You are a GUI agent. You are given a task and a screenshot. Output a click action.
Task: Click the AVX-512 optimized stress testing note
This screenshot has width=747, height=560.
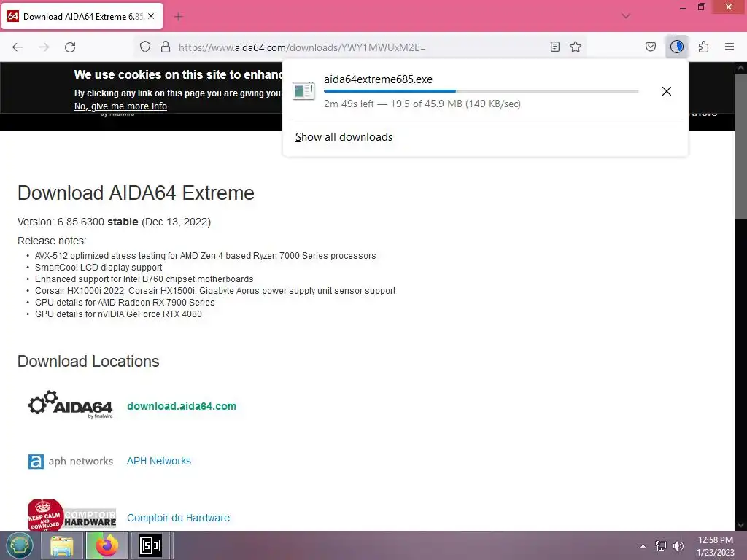coord(205,256)
